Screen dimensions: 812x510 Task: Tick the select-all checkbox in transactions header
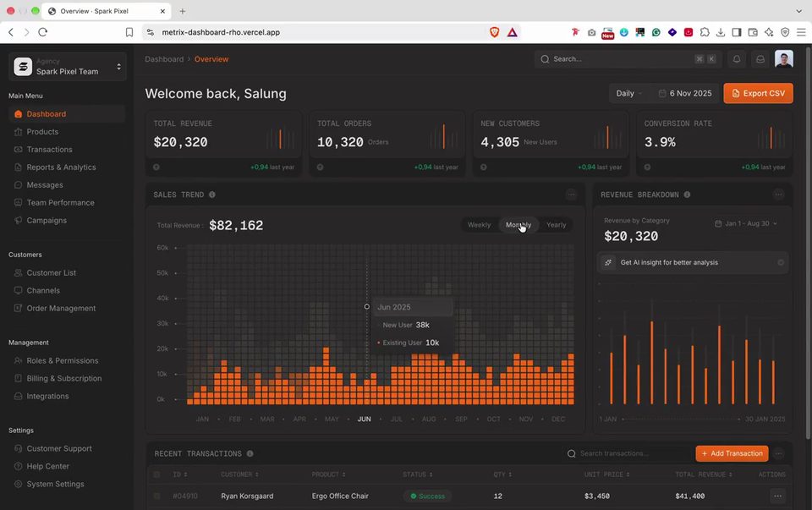point(157,474)
